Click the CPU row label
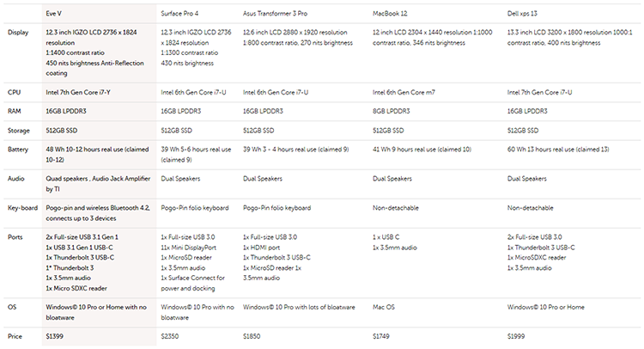This screenshot has width=644, height=349. pos(15,90)
